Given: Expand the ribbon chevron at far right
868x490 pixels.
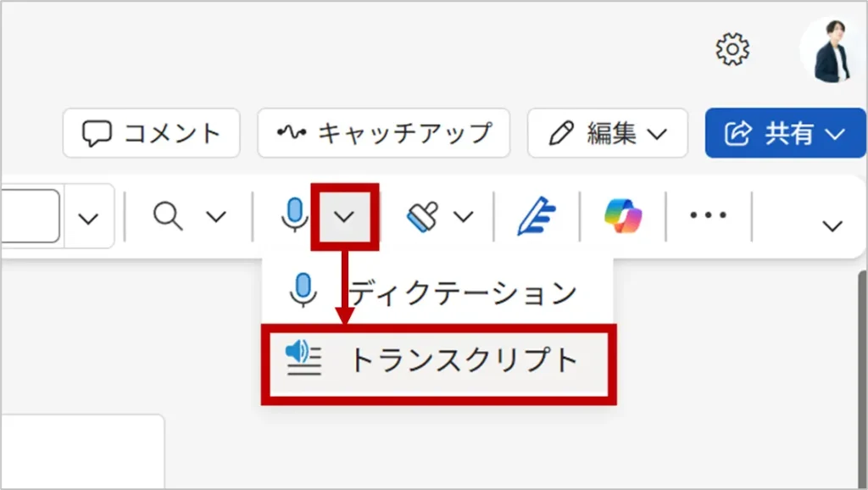Looking at the screenshot, I should point(832,226).
